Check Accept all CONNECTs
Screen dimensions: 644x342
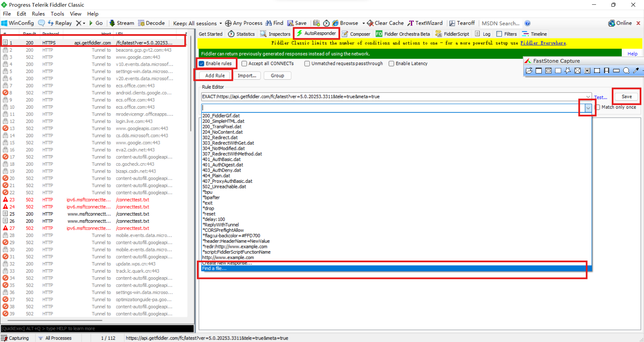coord(244,63)
